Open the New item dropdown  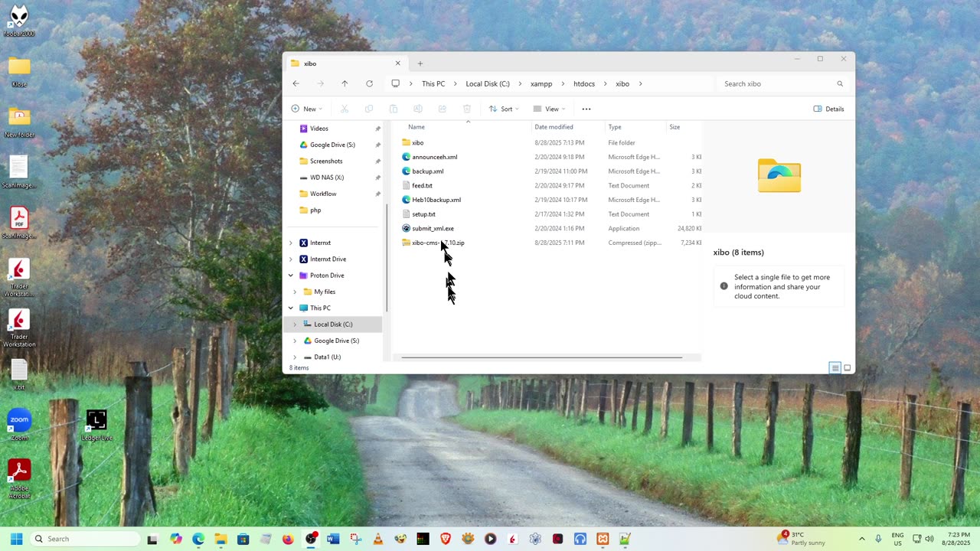307,109
